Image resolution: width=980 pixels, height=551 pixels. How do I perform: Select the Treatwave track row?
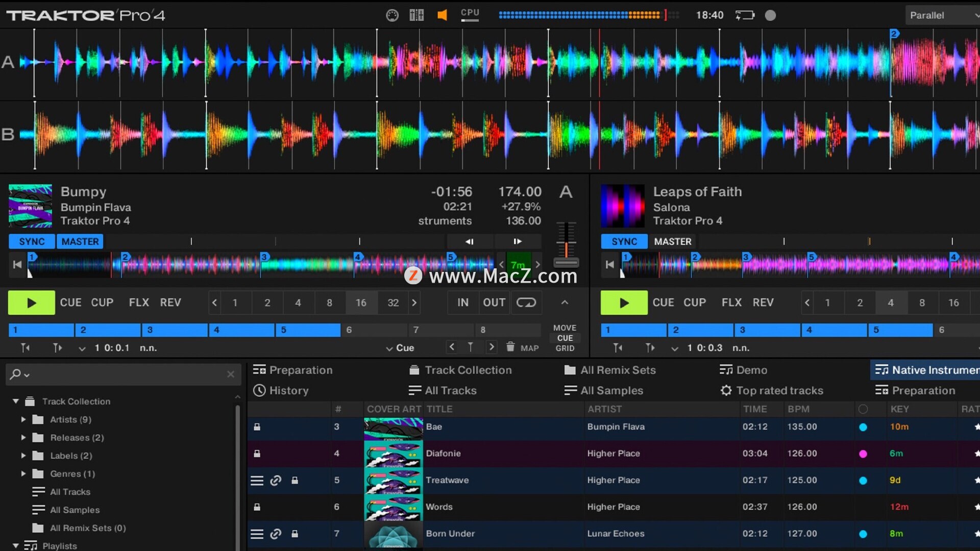pyautogui.click(x=614, y=481)
